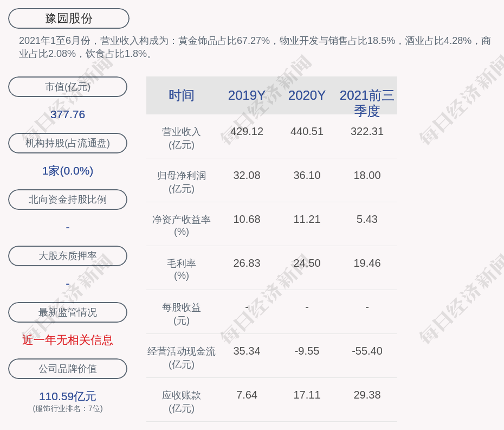Viewport: 504px width, 430px height.
Task: Click row label 净资产收益率(%)
Action: [x=182, y=226]
